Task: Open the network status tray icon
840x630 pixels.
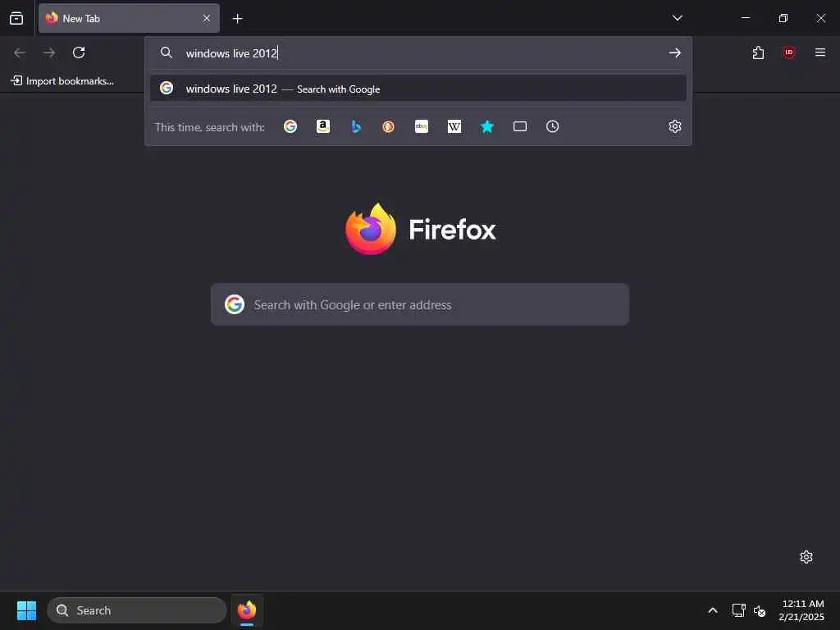Action: pos(739,610)
